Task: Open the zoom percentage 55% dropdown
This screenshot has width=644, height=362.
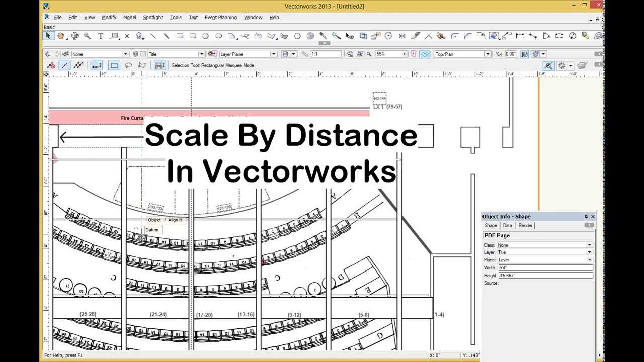Action: 391,54
